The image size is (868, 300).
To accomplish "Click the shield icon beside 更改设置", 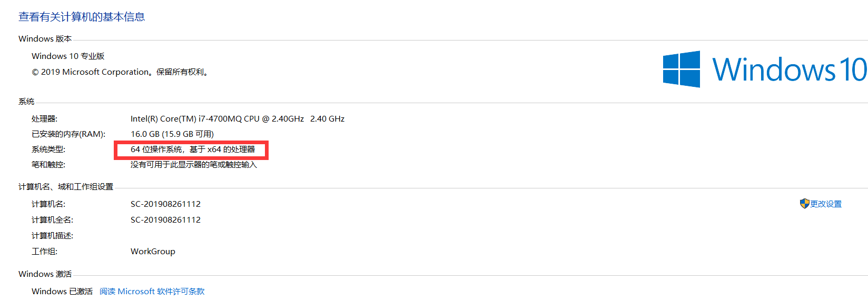I will coord(804,204).
